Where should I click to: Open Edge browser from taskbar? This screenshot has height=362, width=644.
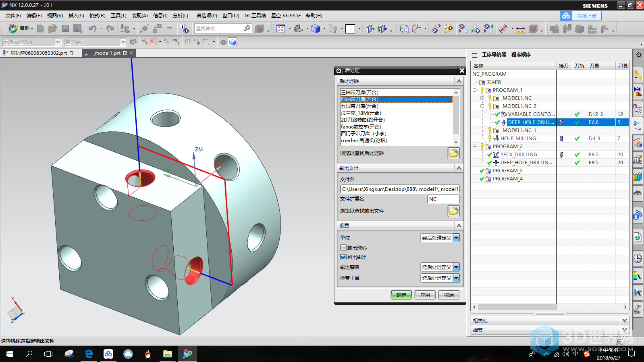point(89,354)
